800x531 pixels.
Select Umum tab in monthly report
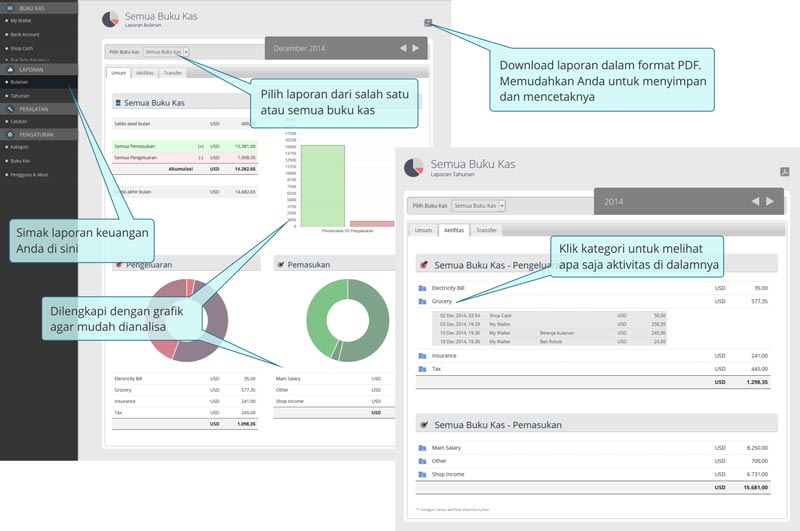118,73
